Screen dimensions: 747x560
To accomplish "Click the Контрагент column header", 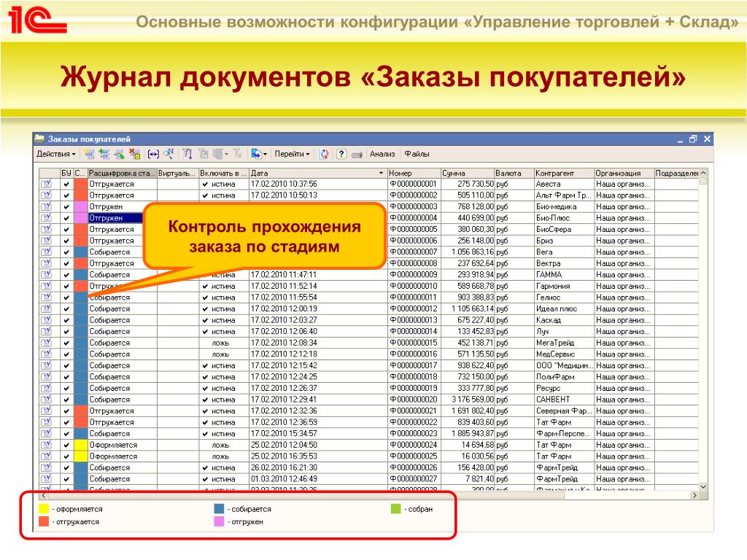I will point(564,174).
